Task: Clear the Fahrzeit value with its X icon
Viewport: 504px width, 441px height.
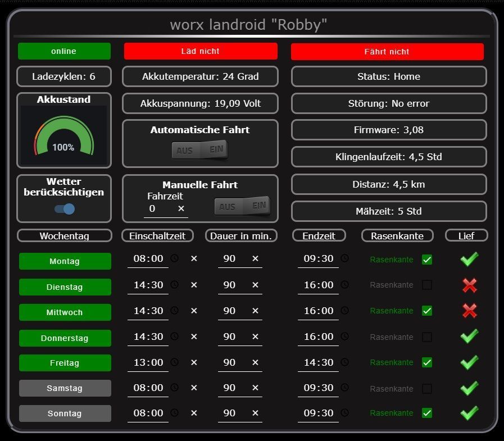Action: [x=181, y=208]
